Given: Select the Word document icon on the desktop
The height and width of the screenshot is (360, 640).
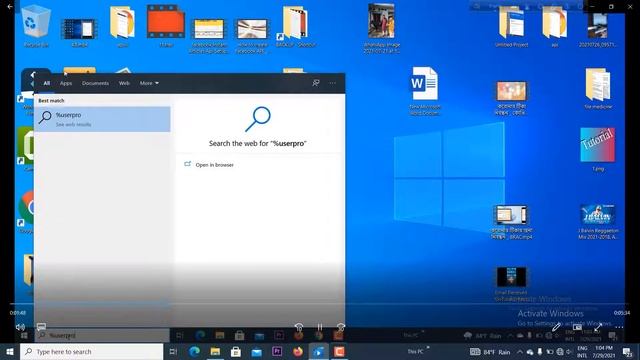Looking at the screenshot, I should tap(424, 91).
